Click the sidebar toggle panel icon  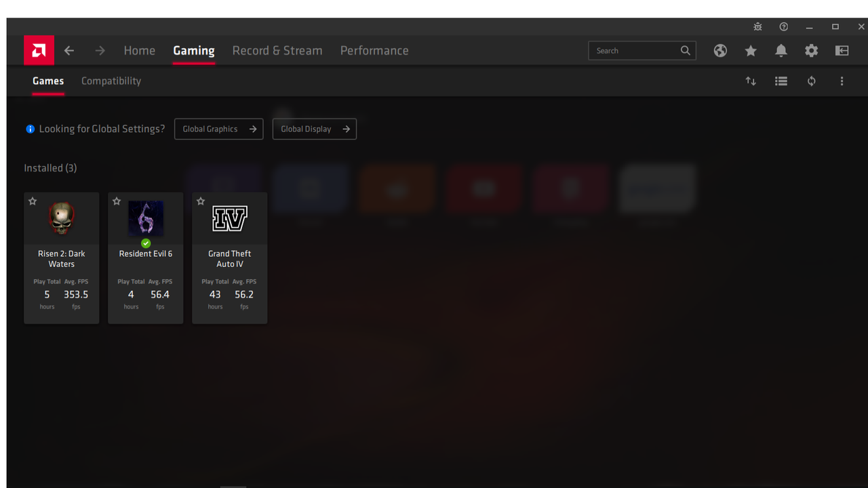[842, 51]
